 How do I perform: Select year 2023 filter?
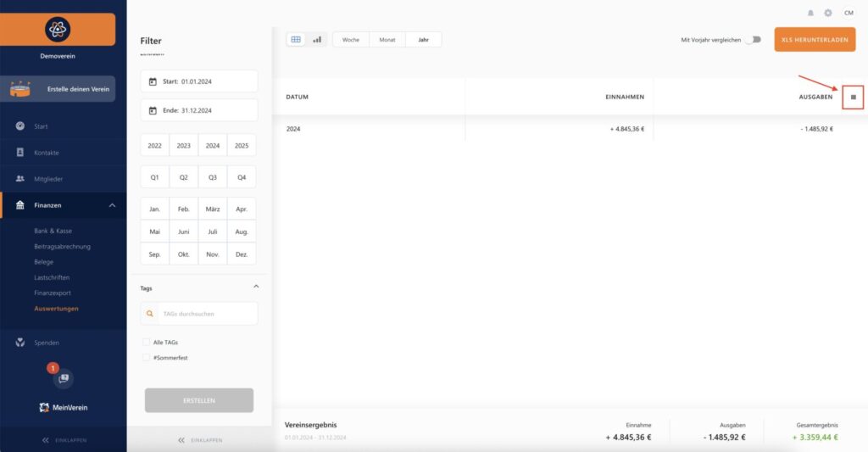pyautogui.click(x=183, y=146)
